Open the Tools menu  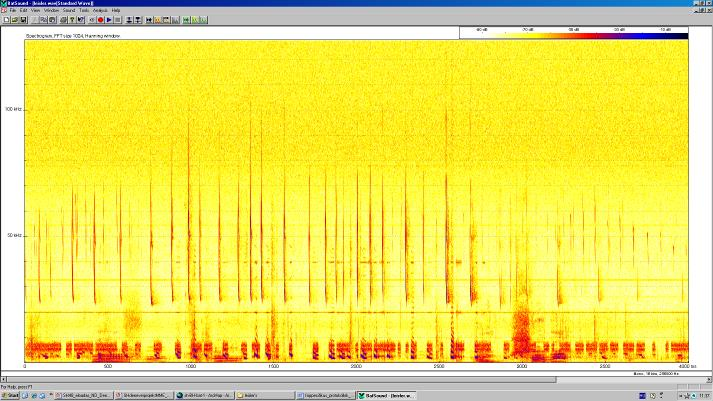click(x=84, y=10)
